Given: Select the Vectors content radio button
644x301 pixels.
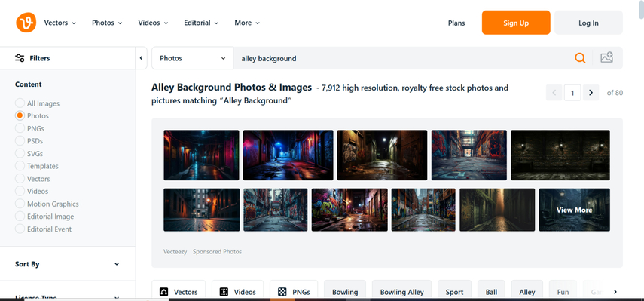Looking at the screenshot, I should (x=20, y=179).
